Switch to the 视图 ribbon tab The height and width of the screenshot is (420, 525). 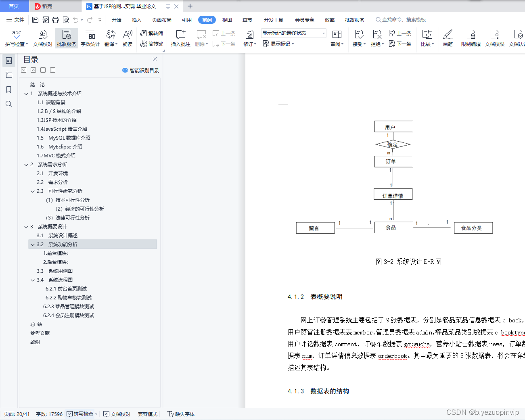click(x=227, y=20)
